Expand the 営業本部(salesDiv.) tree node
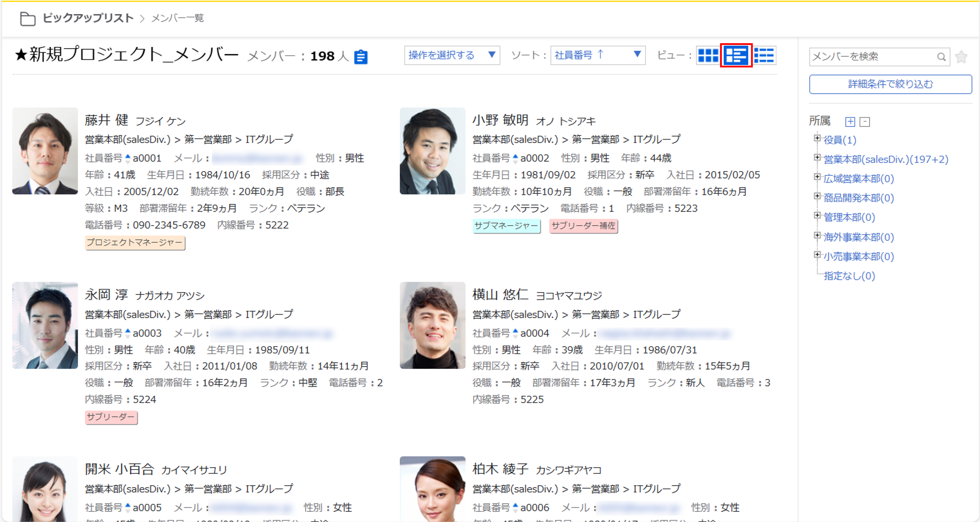 click(x=817, y=157)
